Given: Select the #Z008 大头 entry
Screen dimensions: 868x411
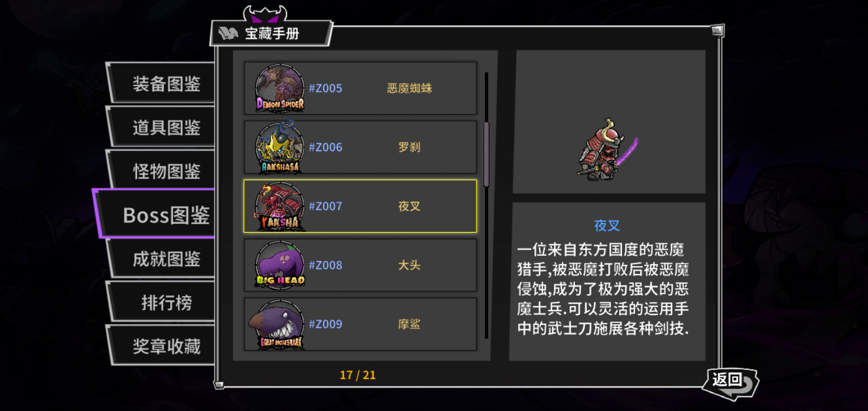Looking at the screenshot, I should [360, 265].
